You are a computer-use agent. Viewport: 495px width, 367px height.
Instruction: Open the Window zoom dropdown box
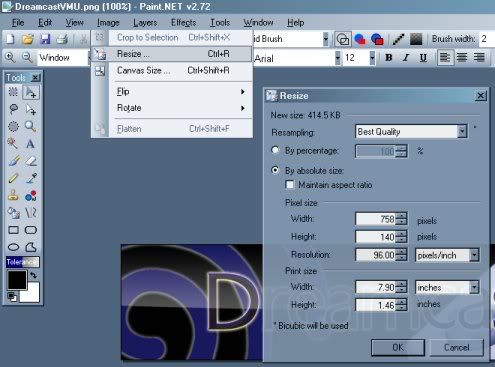tap(63, 58)
